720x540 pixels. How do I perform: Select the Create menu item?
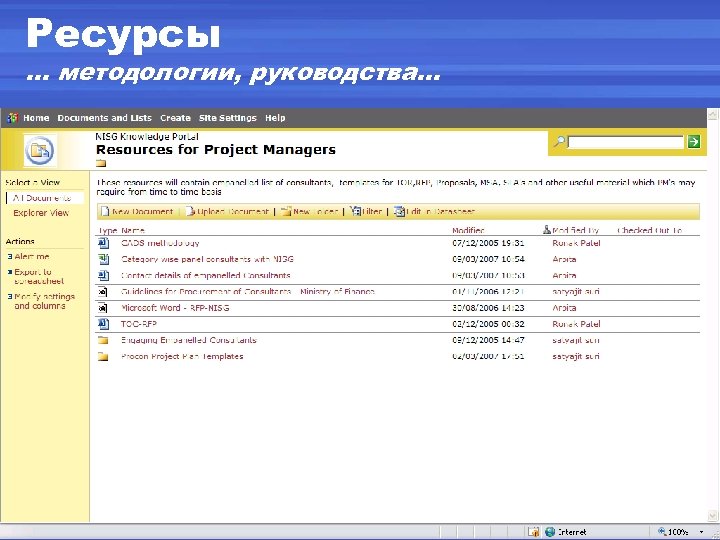point(175,118)
